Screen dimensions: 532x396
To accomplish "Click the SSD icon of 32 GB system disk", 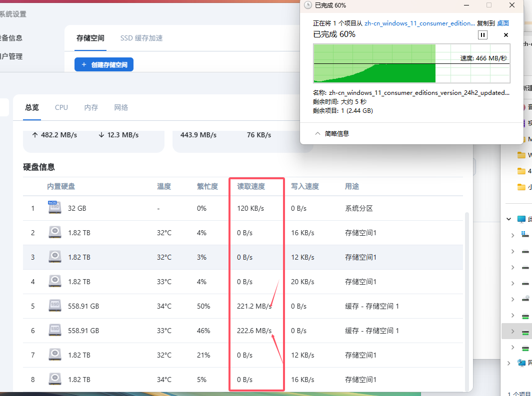I will [x=54, y=208].
